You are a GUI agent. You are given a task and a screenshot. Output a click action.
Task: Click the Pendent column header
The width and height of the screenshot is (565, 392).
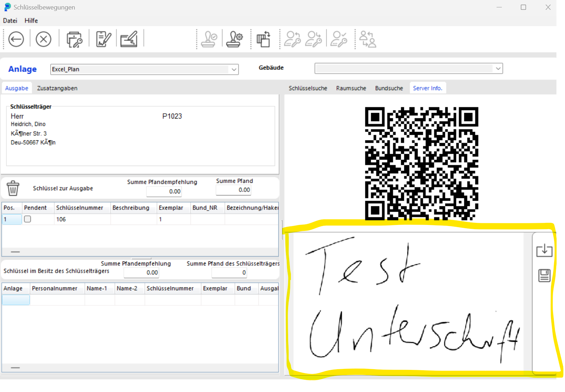[38, 208]
